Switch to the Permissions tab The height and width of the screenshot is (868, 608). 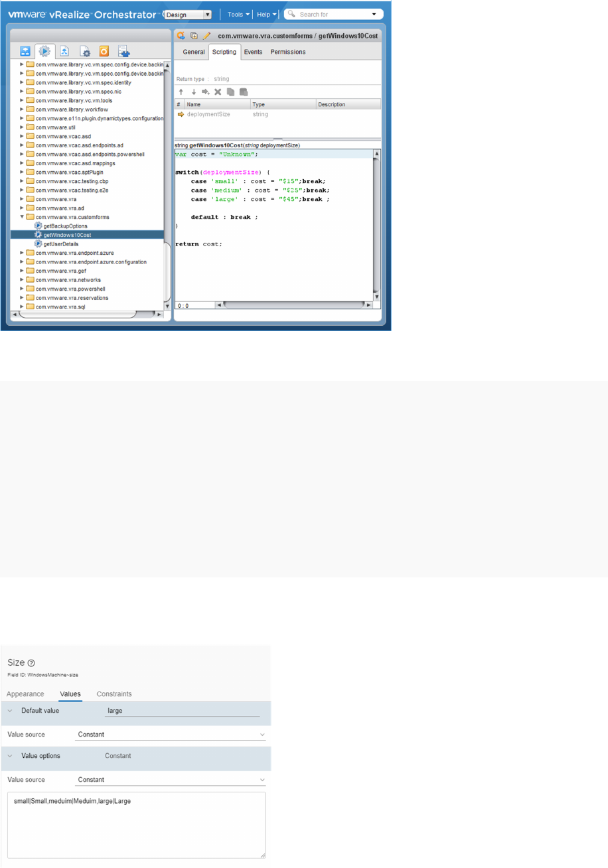tap(288, 52)
